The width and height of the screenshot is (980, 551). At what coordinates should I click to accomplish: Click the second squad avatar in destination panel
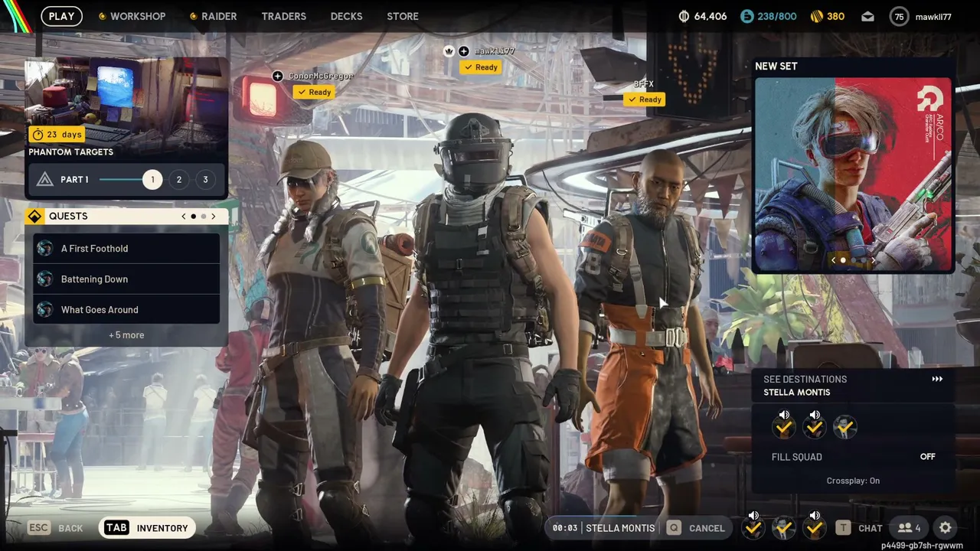click(x=814, y=428)
